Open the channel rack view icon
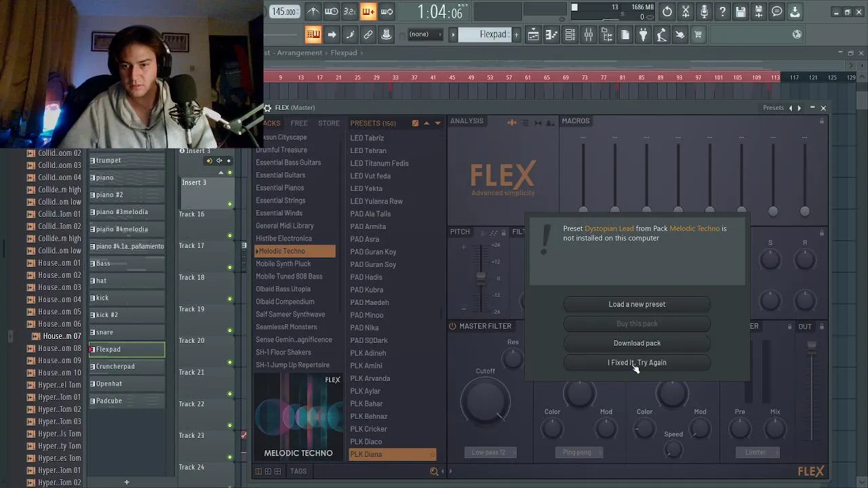 (570, 35)
